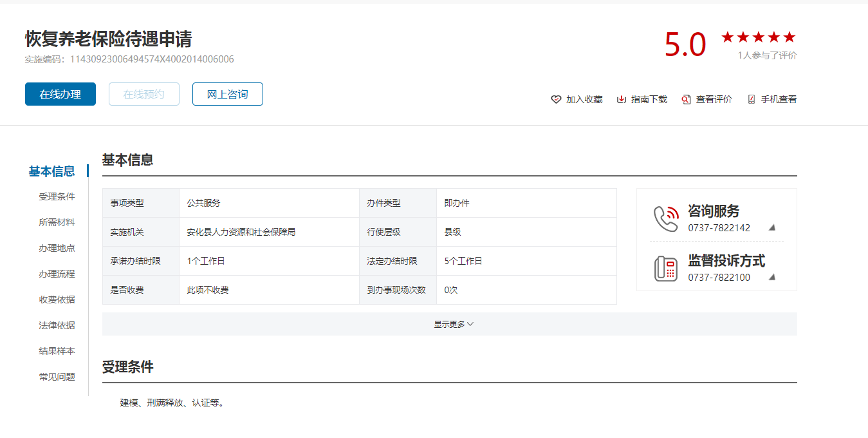Click the 指南下载 download icon
868x438 pixels.
point(622,99)
